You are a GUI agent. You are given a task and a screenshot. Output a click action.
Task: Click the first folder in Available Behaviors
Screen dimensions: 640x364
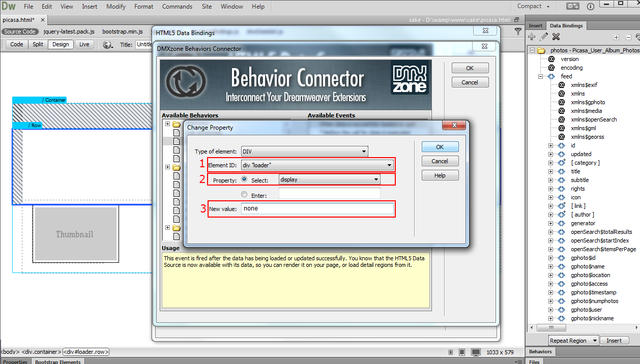tap(177, 124)
